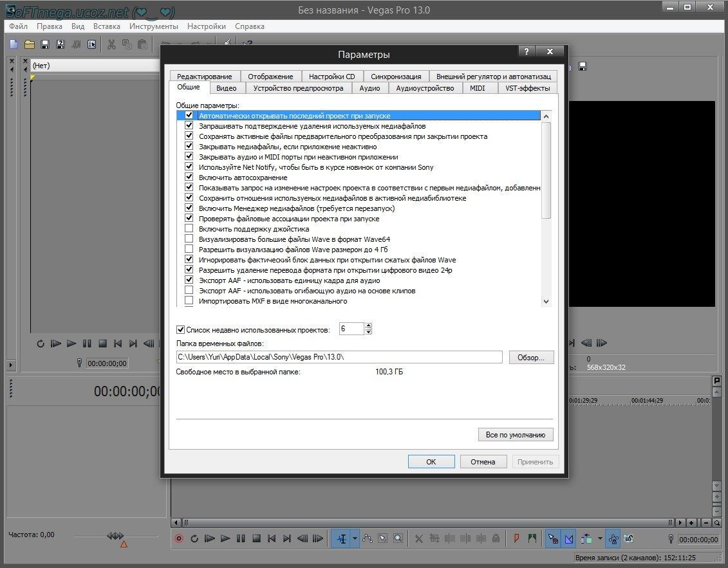The height and width of the screenshot is (568, 728).
Task: Toggle 'Список недавно использованных проектов' checkbox
Action: tap(181, 329)
